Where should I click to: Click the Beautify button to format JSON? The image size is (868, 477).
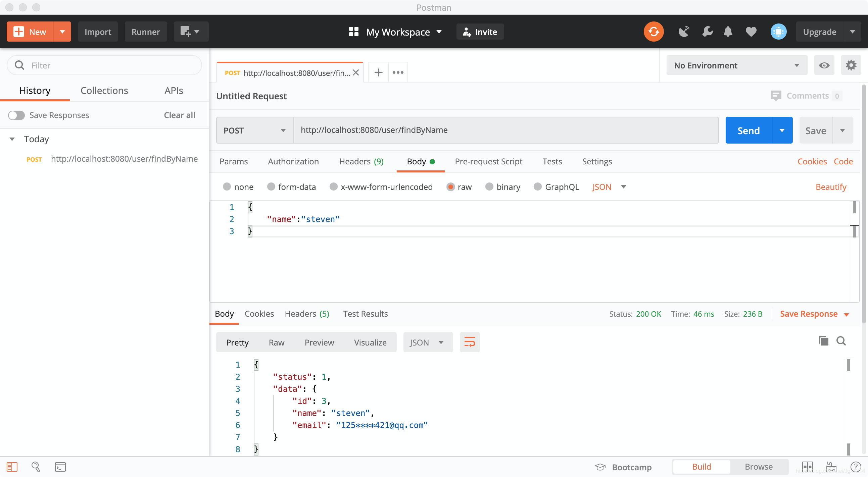click(831, 186)
